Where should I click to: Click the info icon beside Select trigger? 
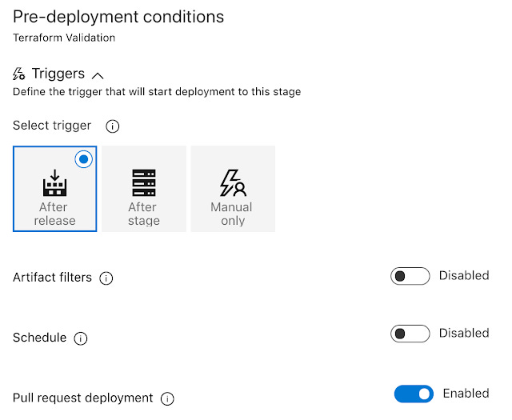(x=113, y=126)
